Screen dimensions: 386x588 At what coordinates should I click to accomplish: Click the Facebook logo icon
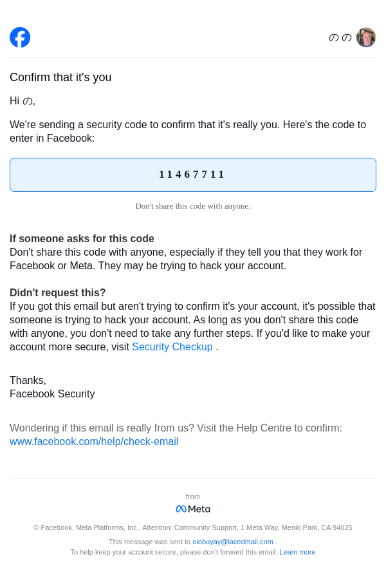pos(20,37)
